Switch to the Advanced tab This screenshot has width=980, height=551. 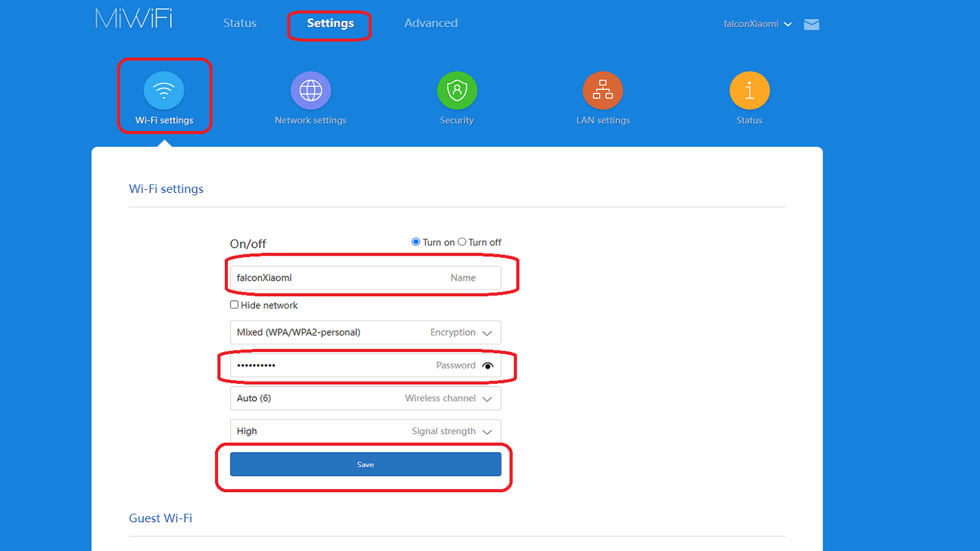(431, 23)
